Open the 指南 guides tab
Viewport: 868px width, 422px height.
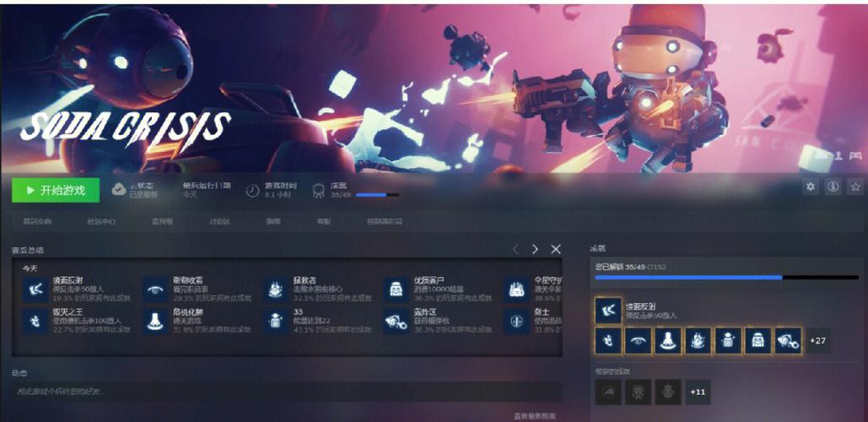[273, 221]
